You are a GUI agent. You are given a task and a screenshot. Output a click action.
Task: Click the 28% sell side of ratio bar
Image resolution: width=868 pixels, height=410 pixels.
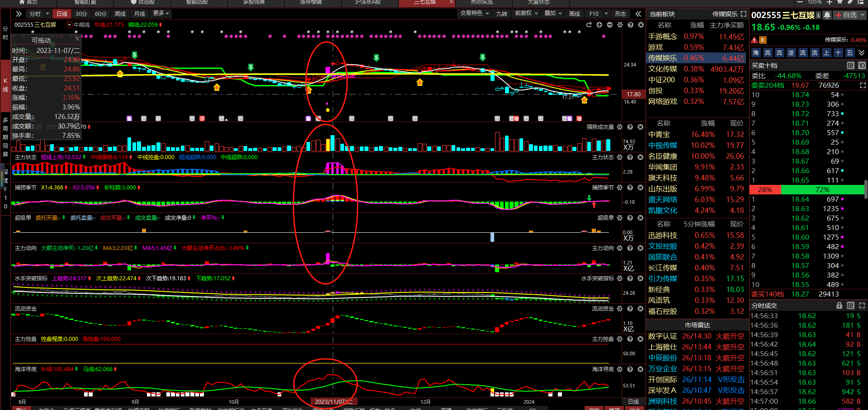[765, 190]
